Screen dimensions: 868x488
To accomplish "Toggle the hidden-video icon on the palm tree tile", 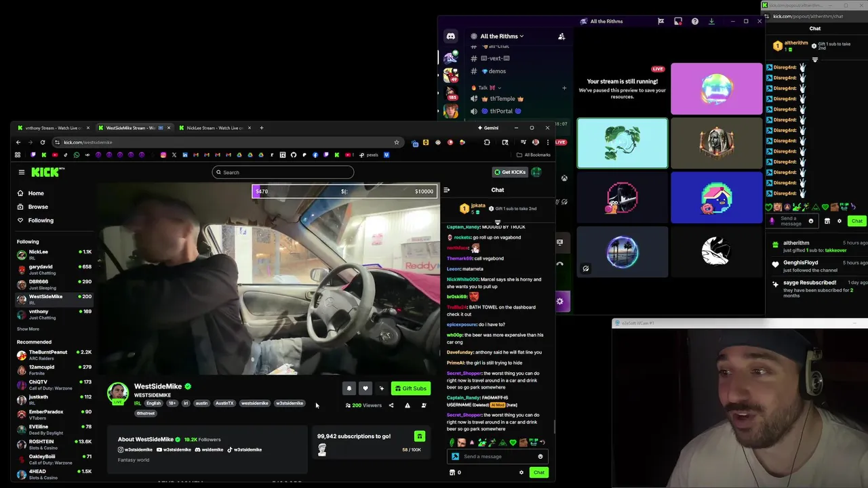I will (586, 269).
